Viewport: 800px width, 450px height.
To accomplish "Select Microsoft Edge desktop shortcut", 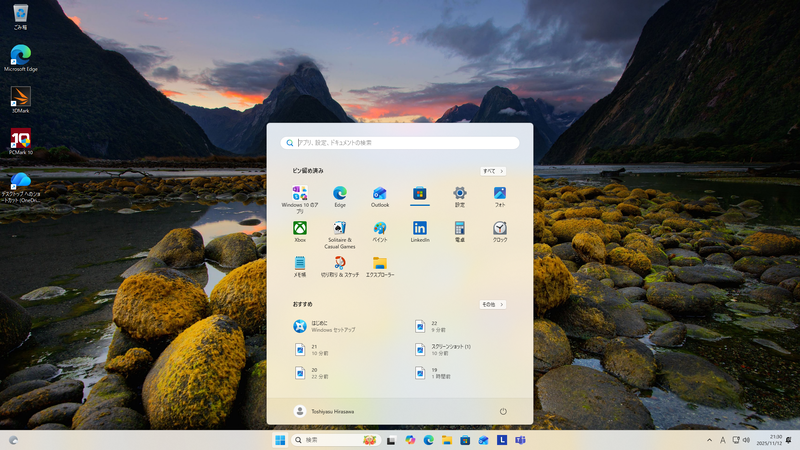I will pos(20,58).
